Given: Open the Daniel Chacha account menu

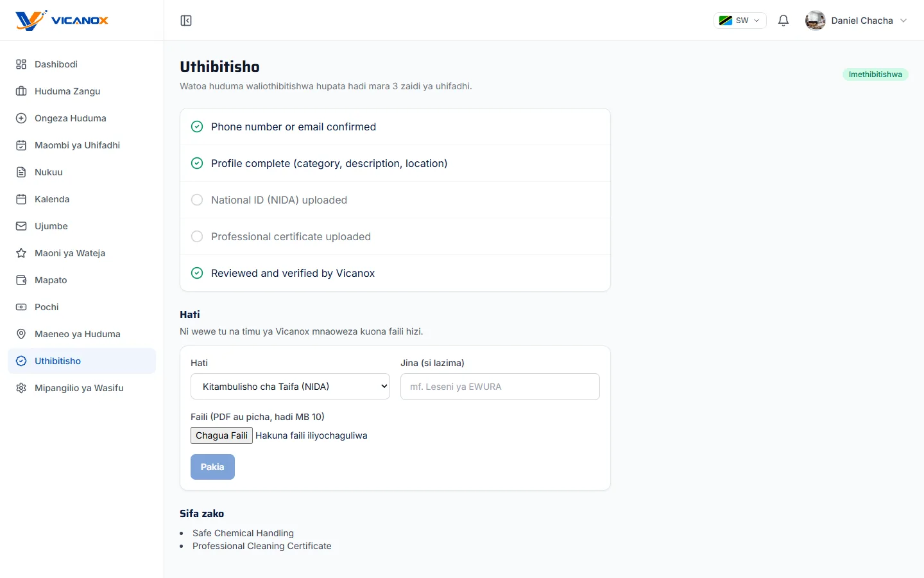Looking at the screenshot, I should [857, 21].
